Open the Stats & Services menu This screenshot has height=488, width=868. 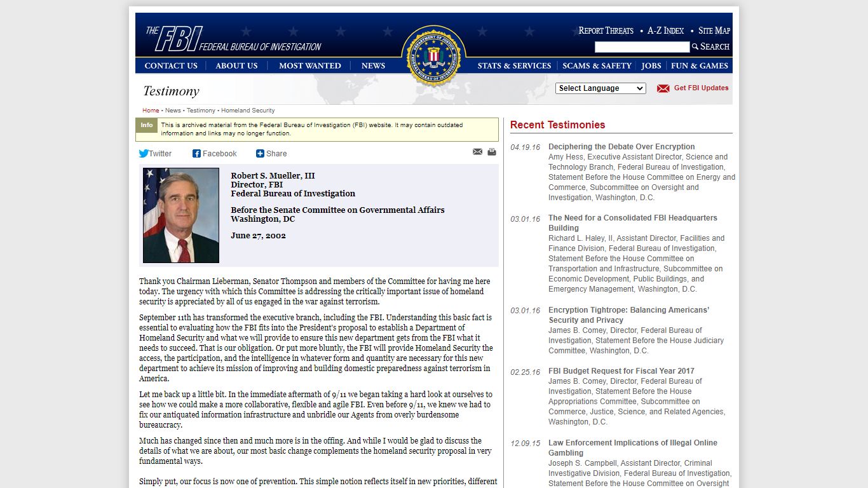click(x=514, y=65)
